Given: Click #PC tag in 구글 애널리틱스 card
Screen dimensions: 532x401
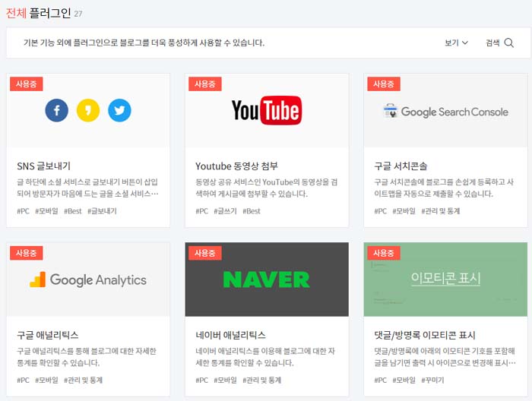Looking at the screenshot, I should (x=23, y=380).
